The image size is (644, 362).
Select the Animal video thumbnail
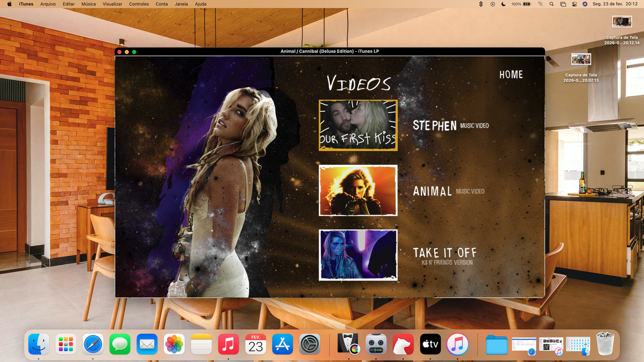tap(358, 191)
